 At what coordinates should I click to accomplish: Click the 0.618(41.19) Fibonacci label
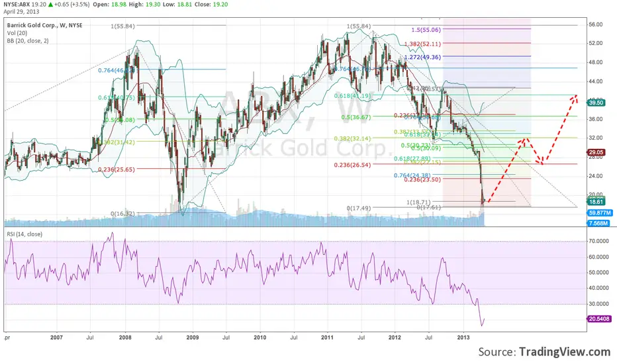coord(353,95)
